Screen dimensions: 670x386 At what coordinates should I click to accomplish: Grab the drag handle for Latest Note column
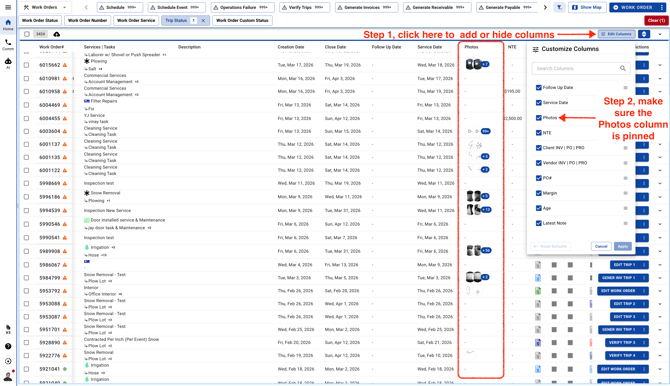[x=625, y=224]
